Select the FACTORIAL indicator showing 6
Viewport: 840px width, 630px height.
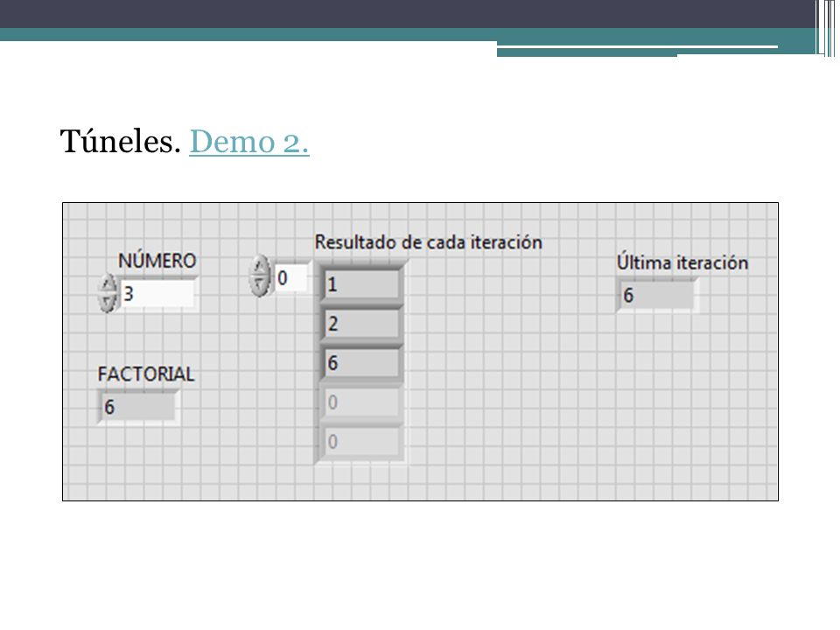tap(137, 407)
